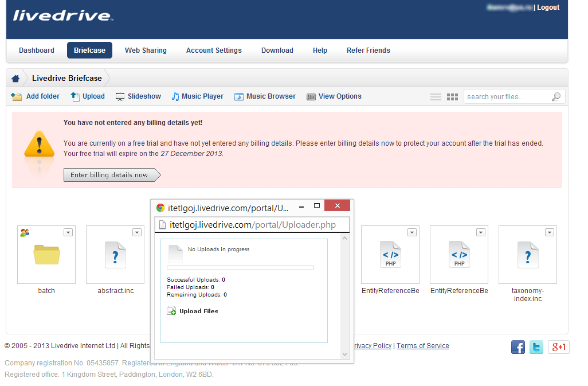Open the Download tab
This screenshot has height=386, width=588.
(x=277, y=50)
